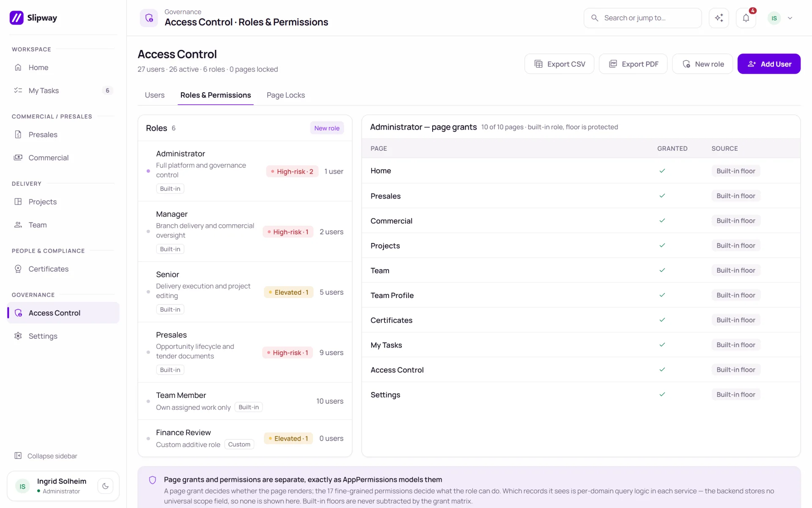Toggle dark mode moon icon
The height and width of the screenshot is (508, 812).
click(105, 486)
